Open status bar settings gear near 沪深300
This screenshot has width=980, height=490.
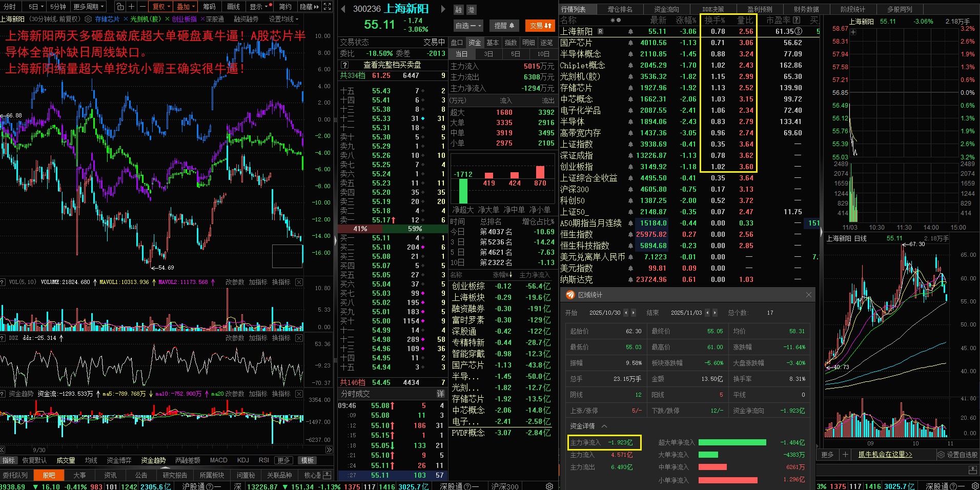(549, 486)
